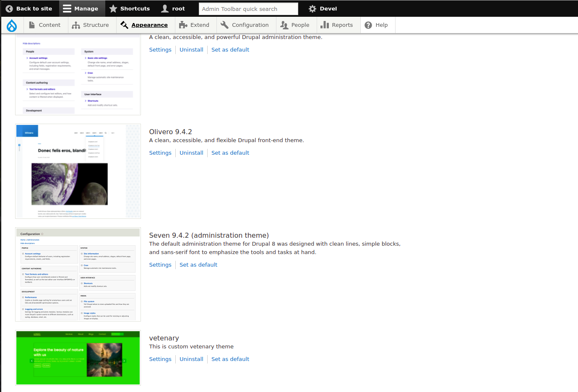Set the vetenary theme as default

point(230,359)
